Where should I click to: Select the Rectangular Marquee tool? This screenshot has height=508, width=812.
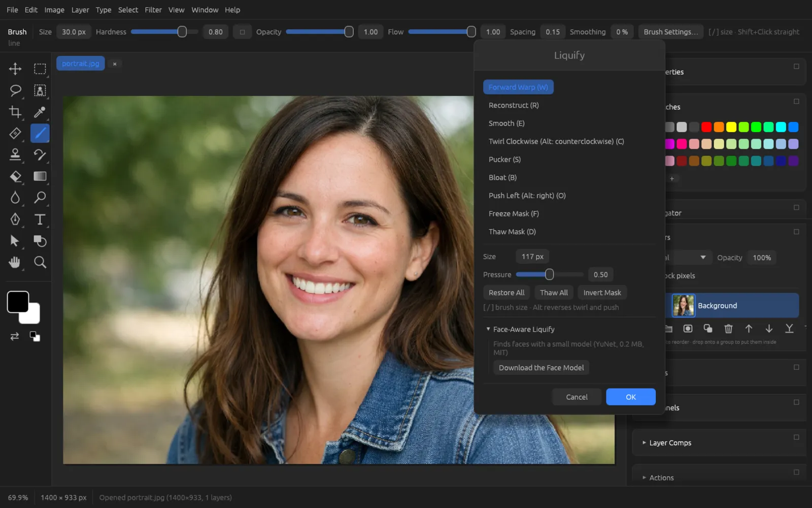(40, 69)
